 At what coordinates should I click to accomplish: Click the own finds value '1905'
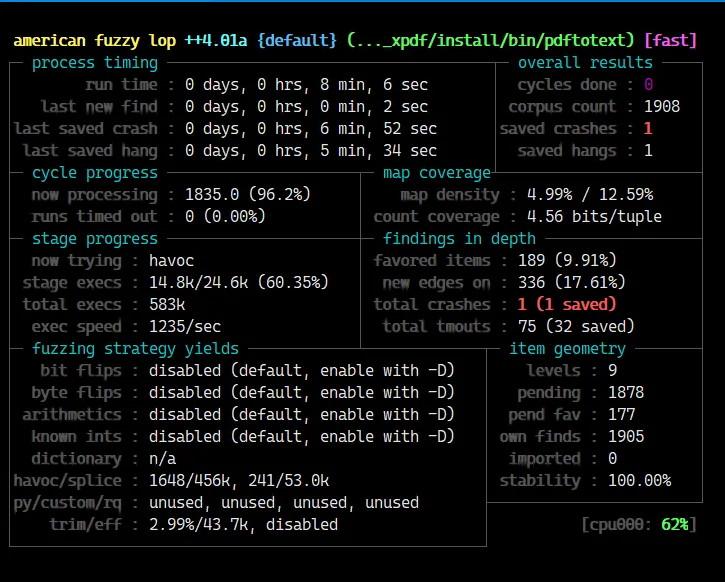click(x=626, y=437)
